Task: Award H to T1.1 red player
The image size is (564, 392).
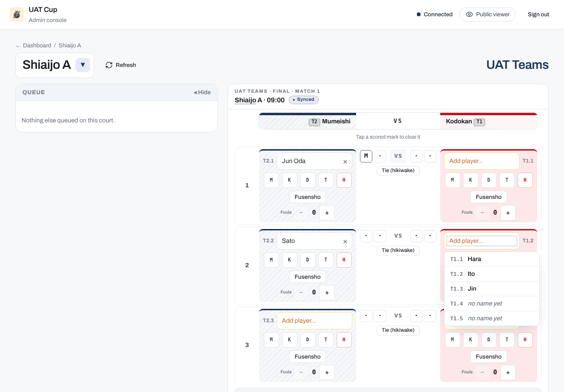Action: coord(525,180)
